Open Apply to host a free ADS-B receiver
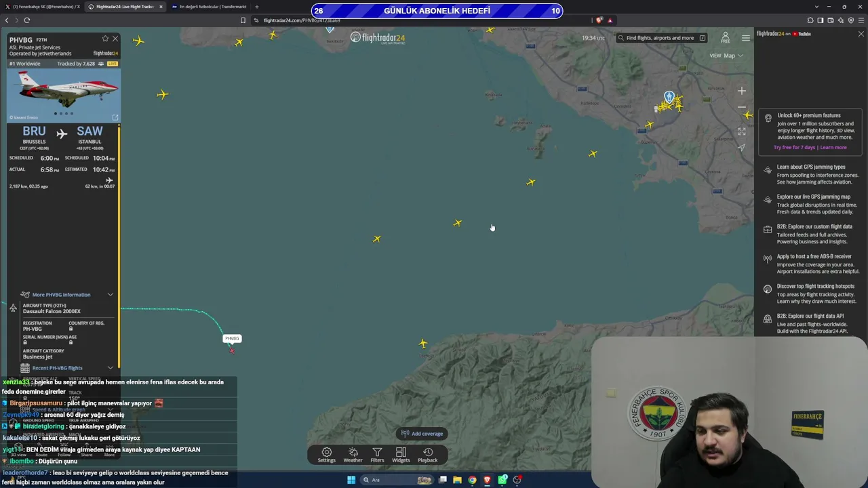 pyautogui.click(x=810, y=264)
